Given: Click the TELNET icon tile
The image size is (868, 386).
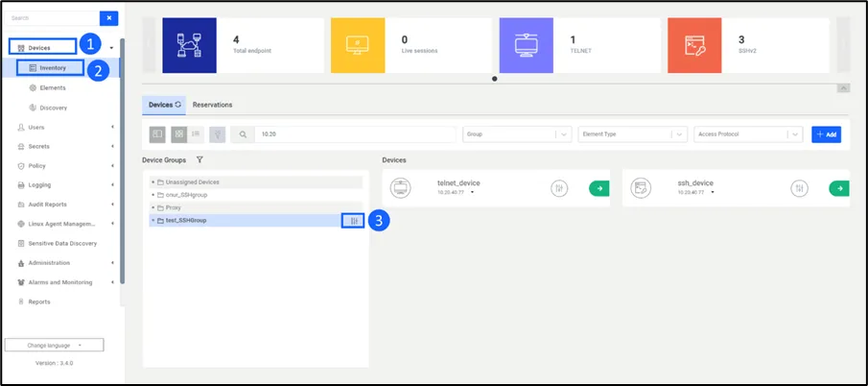Looking at the screenshot, I should (526, 45).
